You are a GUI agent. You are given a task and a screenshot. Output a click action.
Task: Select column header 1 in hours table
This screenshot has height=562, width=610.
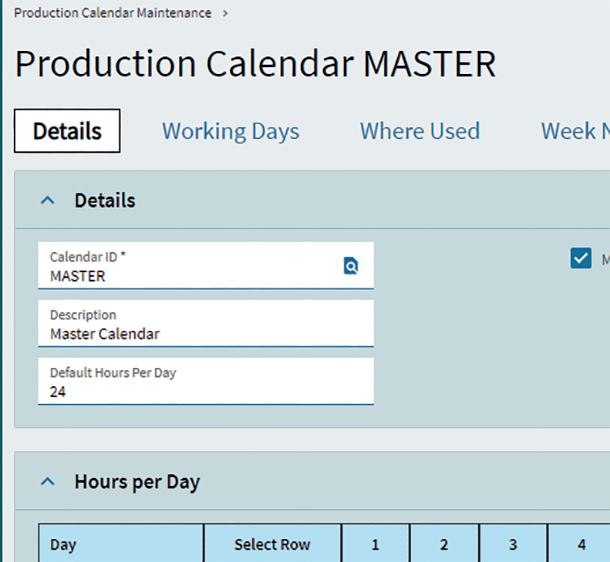click(375, 545)
